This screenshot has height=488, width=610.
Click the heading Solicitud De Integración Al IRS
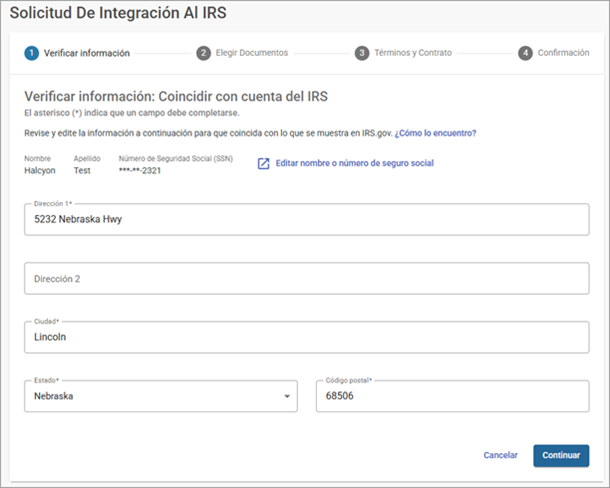(118, 12)
